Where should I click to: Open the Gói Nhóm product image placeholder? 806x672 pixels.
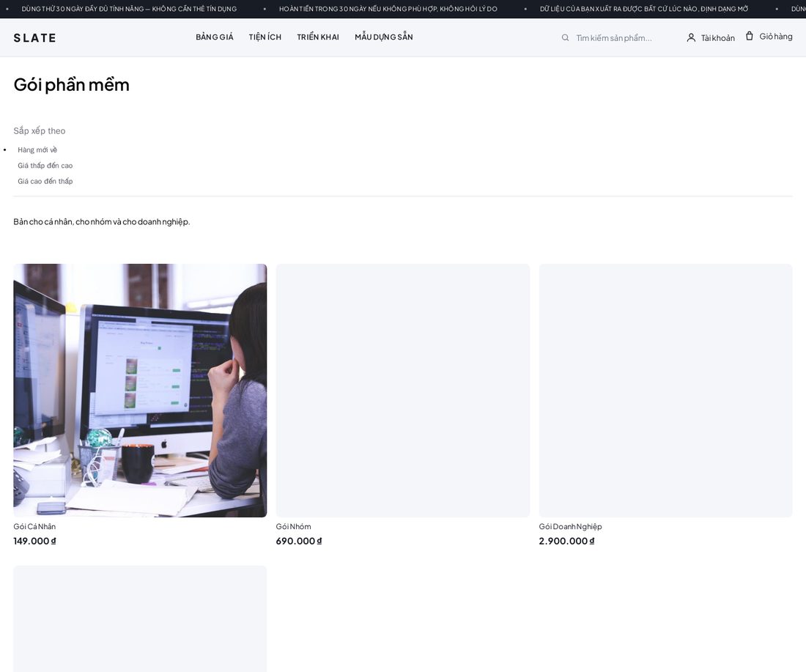(x=402, y=391)
